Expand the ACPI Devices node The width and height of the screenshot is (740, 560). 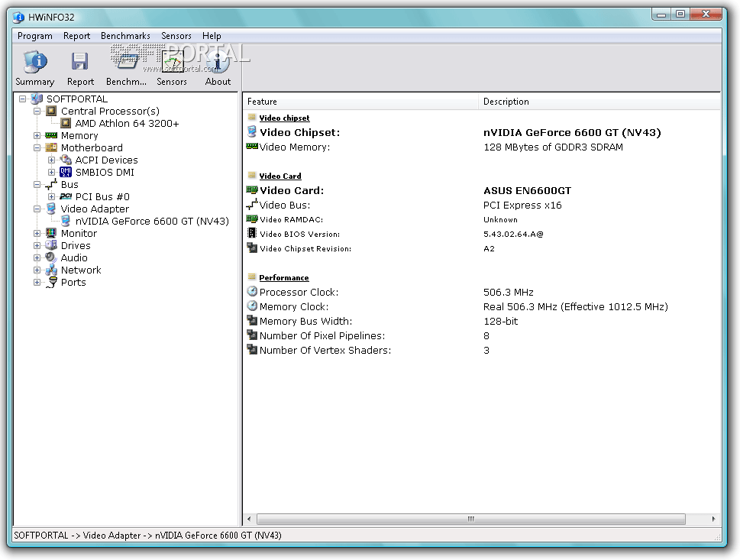click(x=51, y=160)
